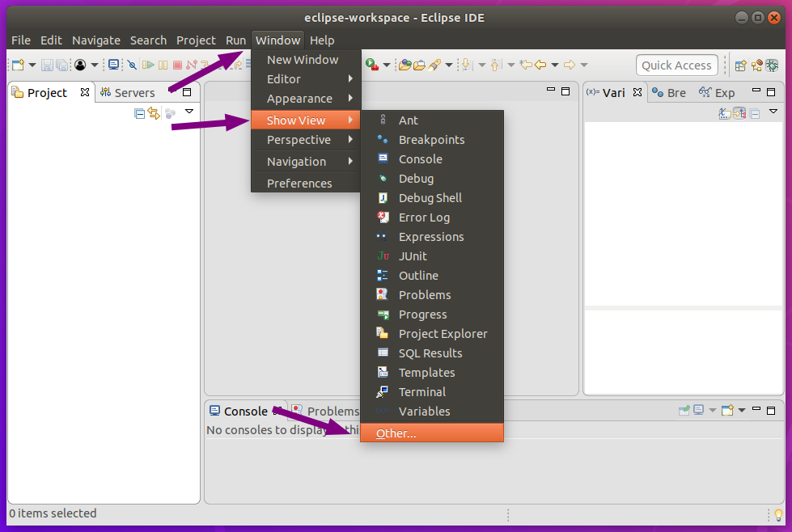The image size is (792, 532).
Task: Close the Project Explorer tab
Action: 85,92
